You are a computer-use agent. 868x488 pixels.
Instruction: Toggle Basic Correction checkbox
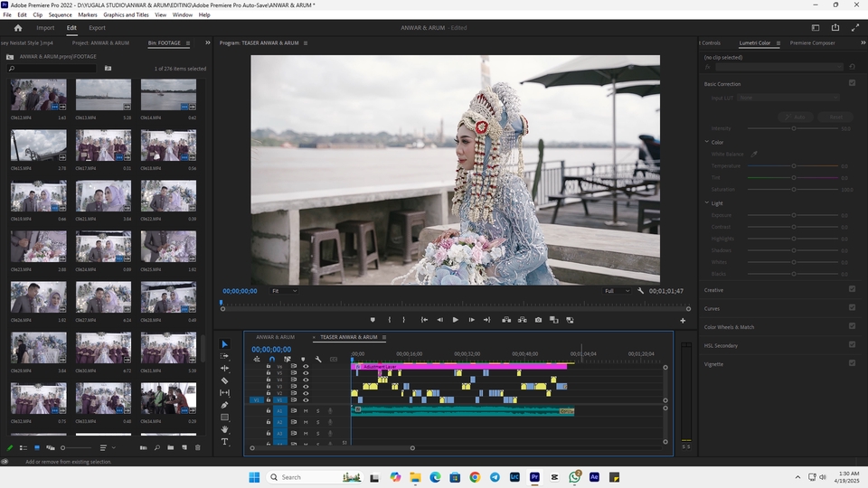pyautogui.click(x=852, y=83)
